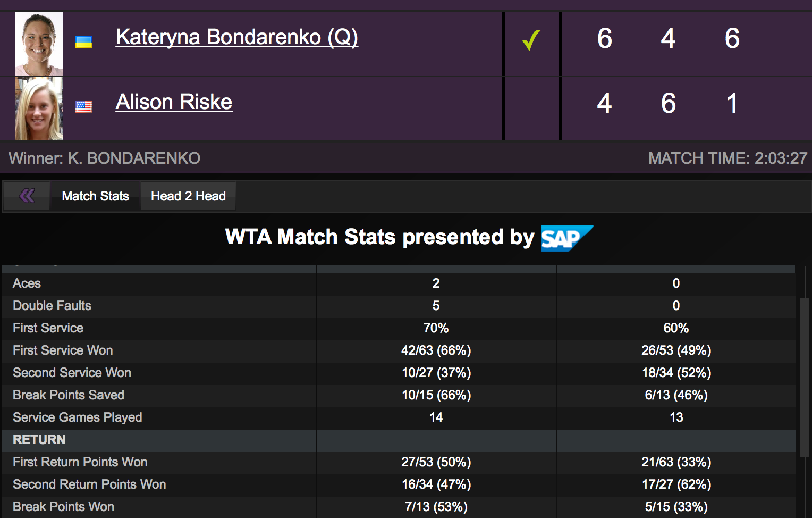Switch to the Head 2 Head tab

click(188, 196)
